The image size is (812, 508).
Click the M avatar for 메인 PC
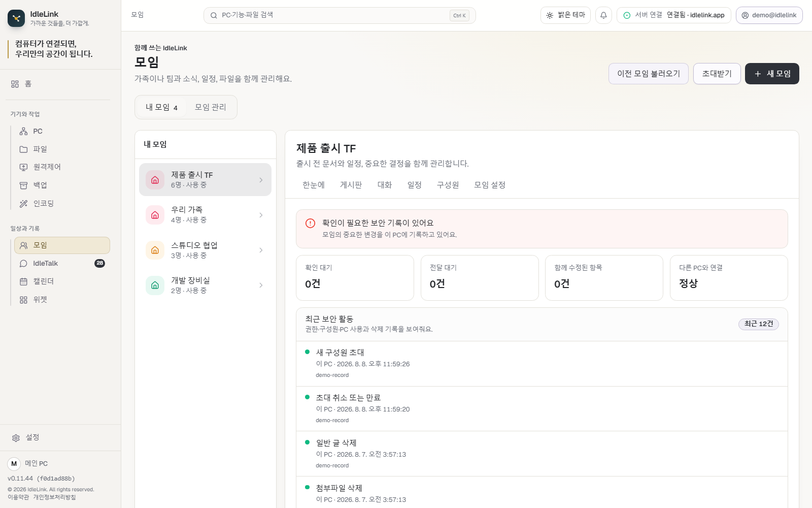[x=14, y=463]
